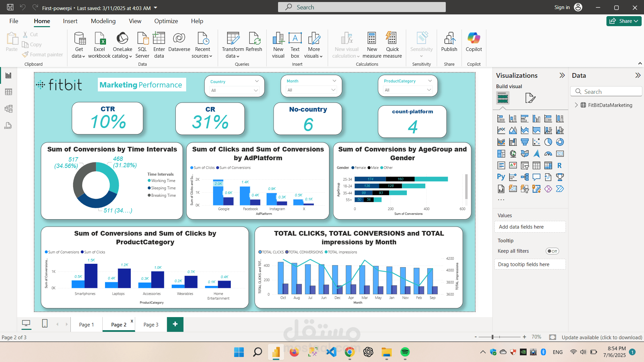
Task: Toggle the Keep all filters switch
Action: tap(552, 251)
